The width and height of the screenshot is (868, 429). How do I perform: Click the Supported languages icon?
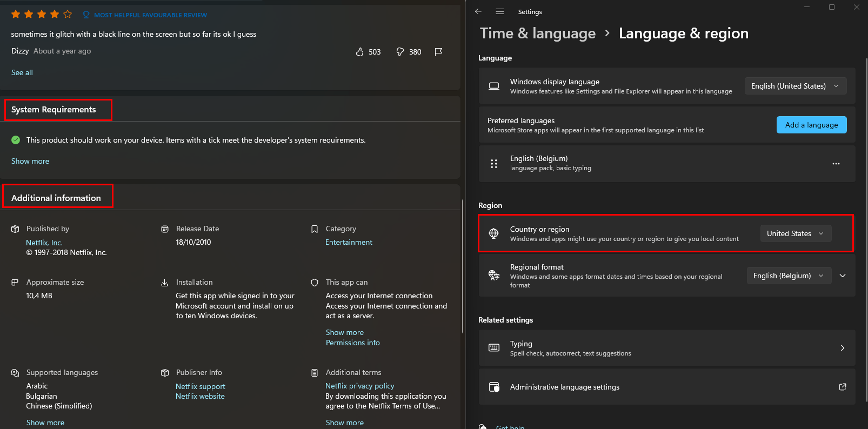15,373
